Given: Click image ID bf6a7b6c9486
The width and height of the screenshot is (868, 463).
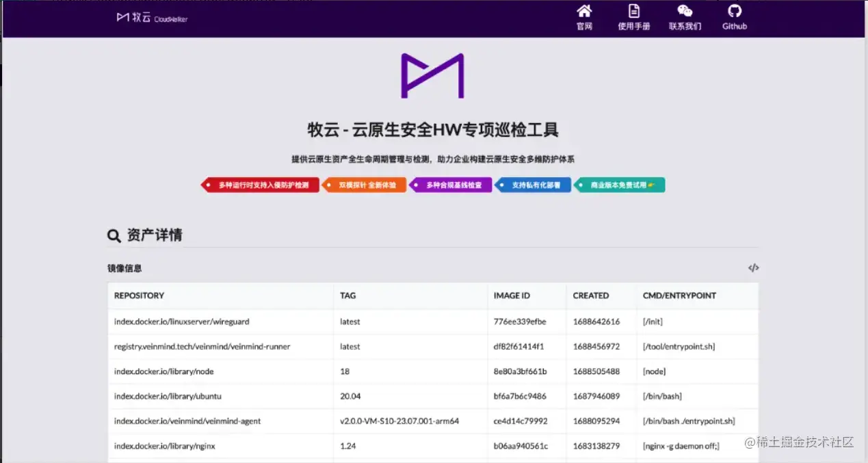Looking at the screenshot, I should point(520,396).
